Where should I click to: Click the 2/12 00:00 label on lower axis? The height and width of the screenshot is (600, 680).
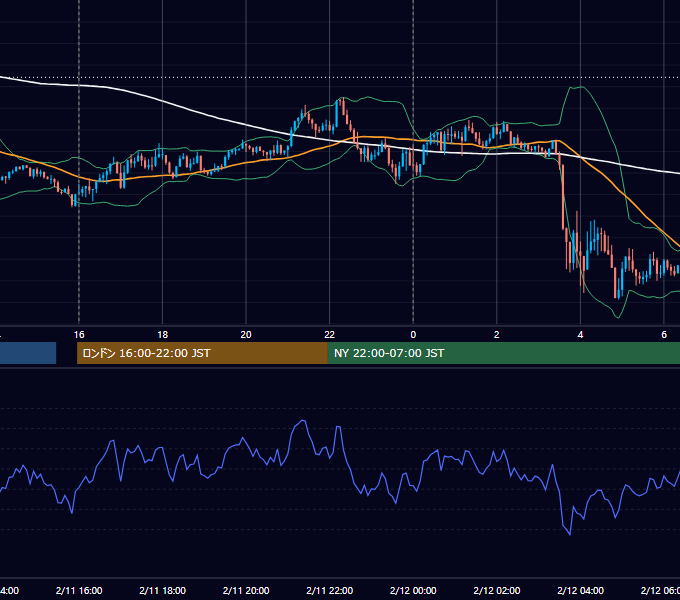tap(413, 590)
